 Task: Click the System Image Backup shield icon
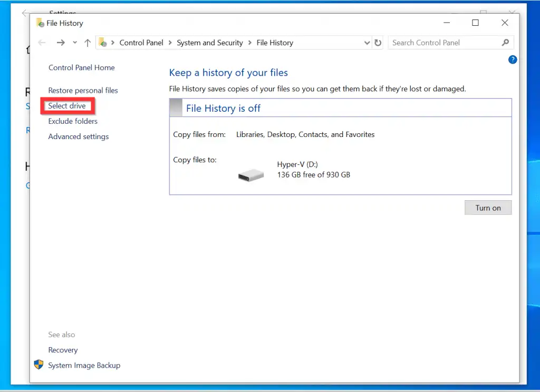(x=38, y=365)
